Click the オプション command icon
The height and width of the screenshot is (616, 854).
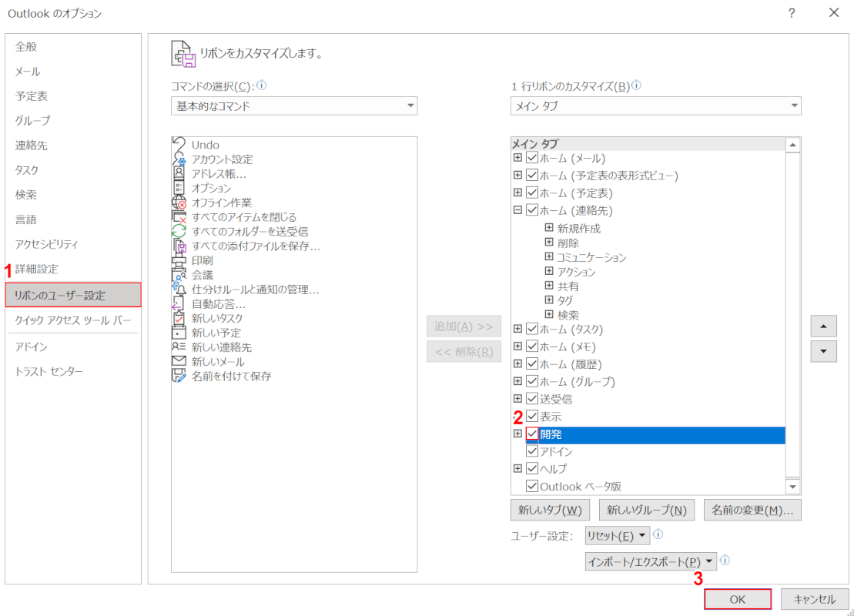[179, 188]
